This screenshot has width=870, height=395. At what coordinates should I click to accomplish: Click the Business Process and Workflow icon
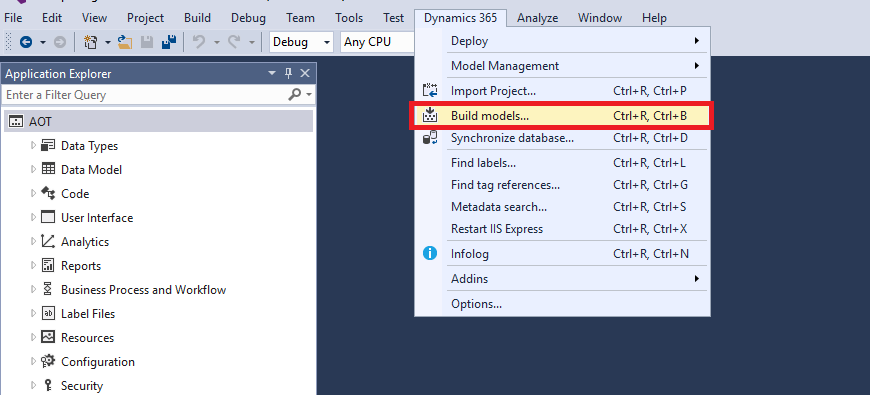click(48, 289)
